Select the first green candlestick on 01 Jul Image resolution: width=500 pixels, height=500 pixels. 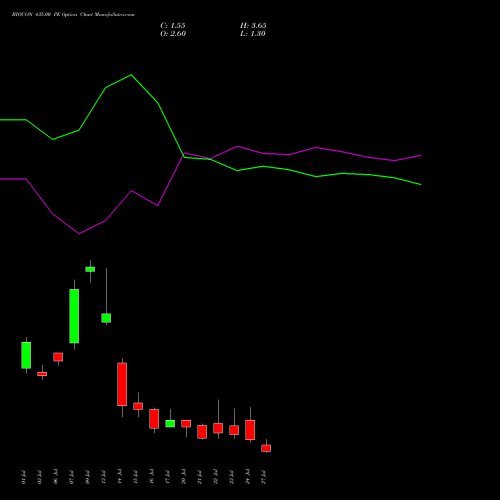click(x=26, y=355)
